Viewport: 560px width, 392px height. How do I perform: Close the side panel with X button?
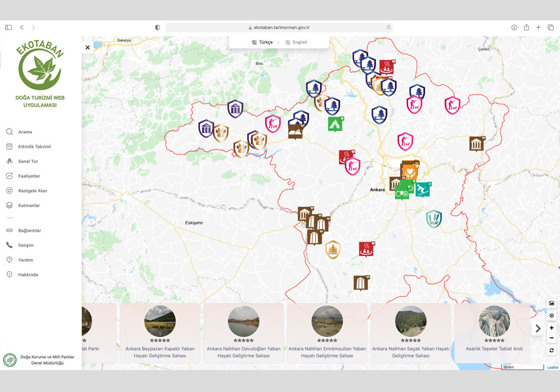tap(88, 47)
